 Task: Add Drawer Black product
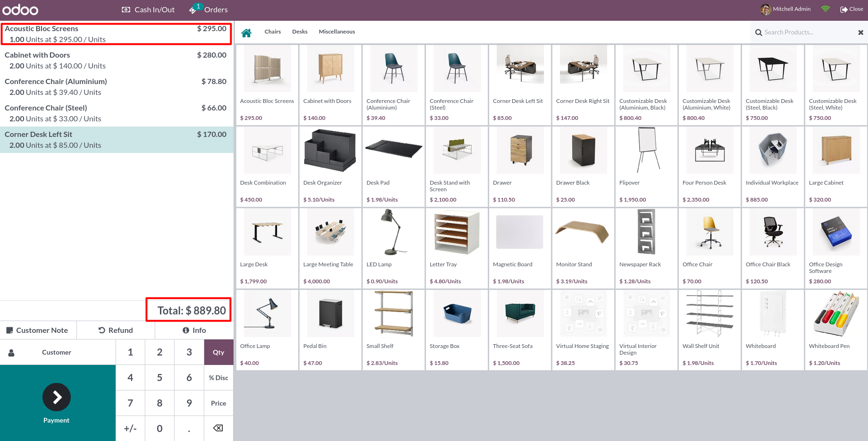pos(584,167)
